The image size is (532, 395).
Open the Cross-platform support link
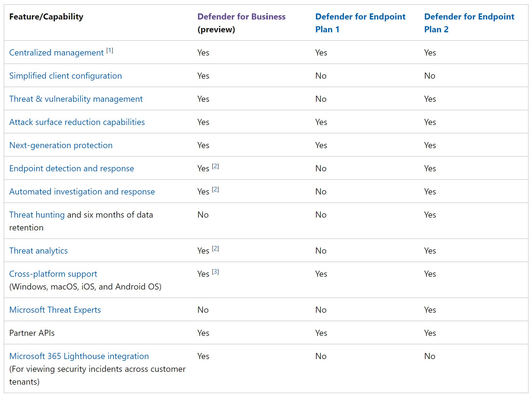pos(53,274)
